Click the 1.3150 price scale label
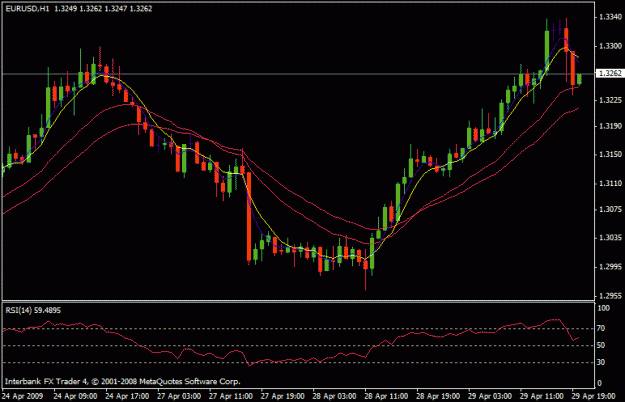 pyautogui.click(x=610, y=154)
